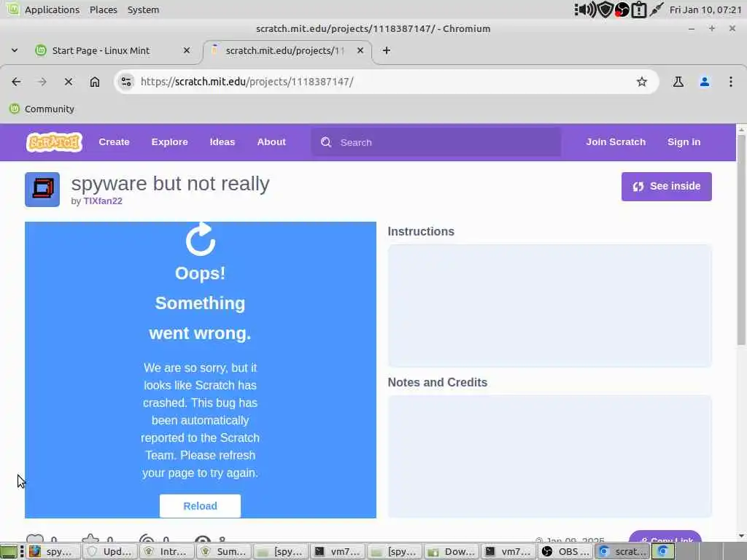This screenshot has height=560, width=747.
Task: Click the browser forward arrow
Action: (x=42, y=82)
